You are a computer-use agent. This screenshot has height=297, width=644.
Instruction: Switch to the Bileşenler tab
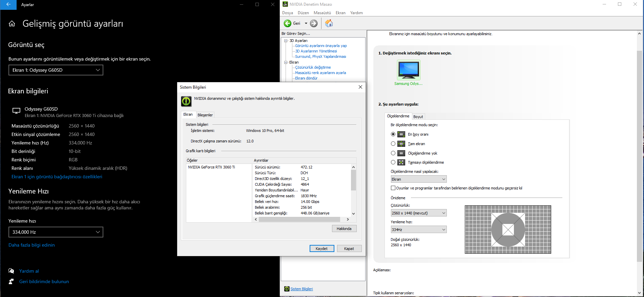[205, 115]
